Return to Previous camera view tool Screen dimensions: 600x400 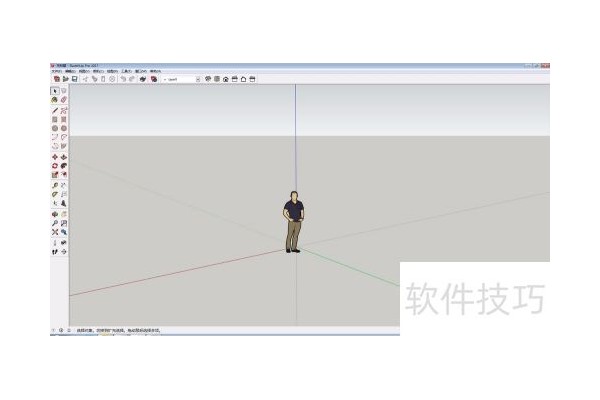pyautogui.click(x=64, y=232)
